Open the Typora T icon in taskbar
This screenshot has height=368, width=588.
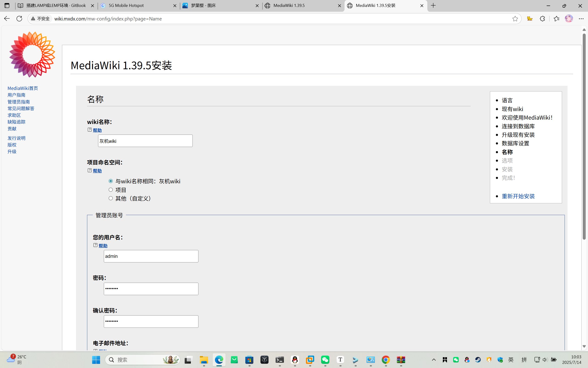pyautogui.click(x=340, y=360)
